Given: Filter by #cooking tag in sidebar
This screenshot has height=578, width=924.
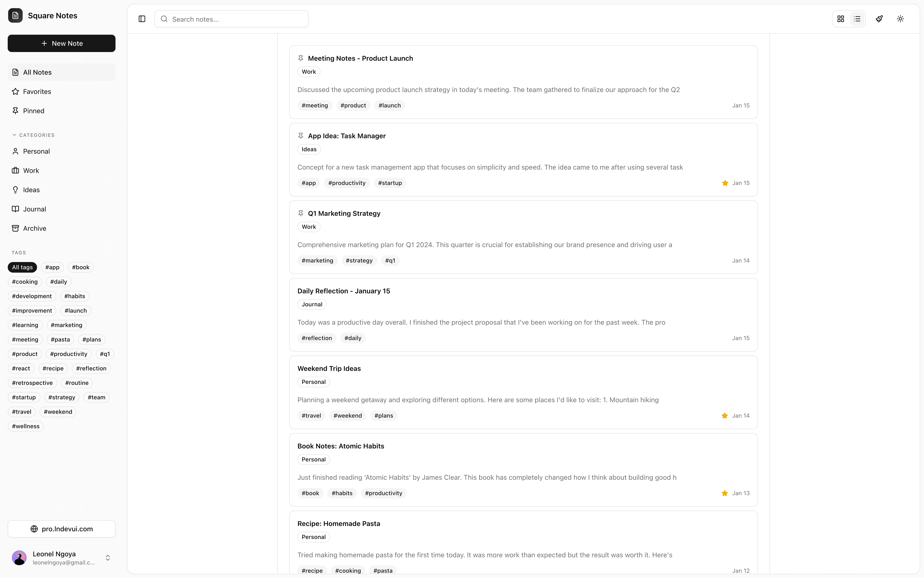Looking at the screenshot, I should coord(25,282).
